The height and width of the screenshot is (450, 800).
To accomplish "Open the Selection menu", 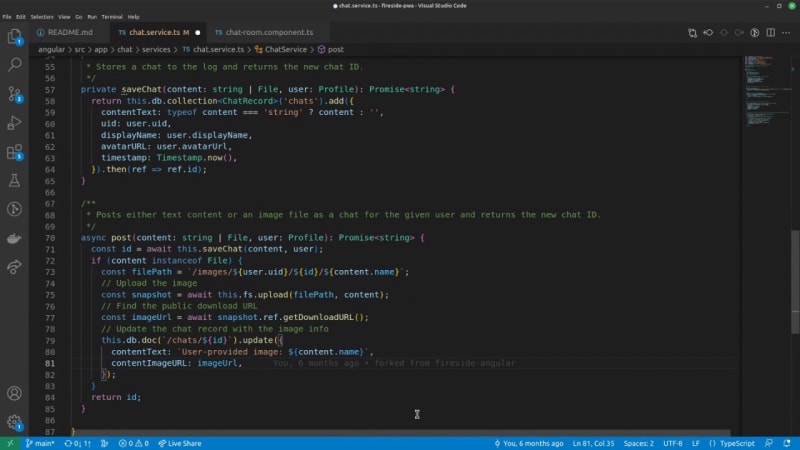I will 42,17.
